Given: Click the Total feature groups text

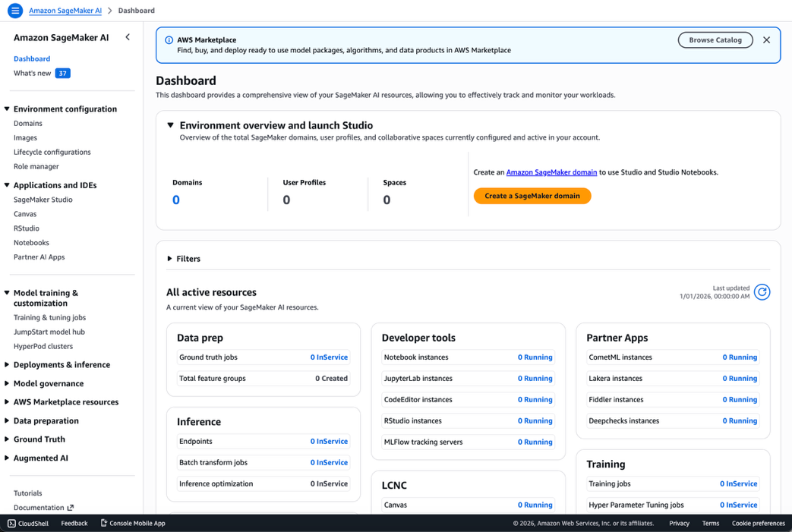Looking at the screenshot, I should (x=212, y=378).
